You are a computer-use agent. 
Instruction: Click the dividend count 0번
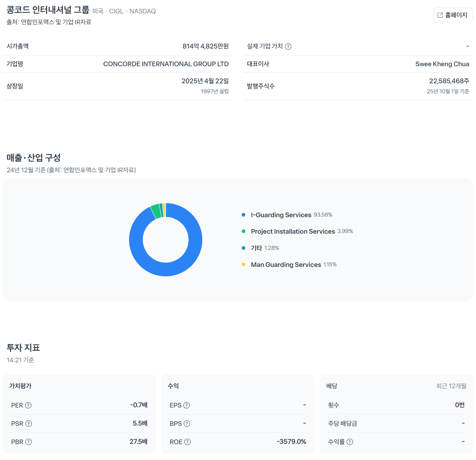coord(460,405)
